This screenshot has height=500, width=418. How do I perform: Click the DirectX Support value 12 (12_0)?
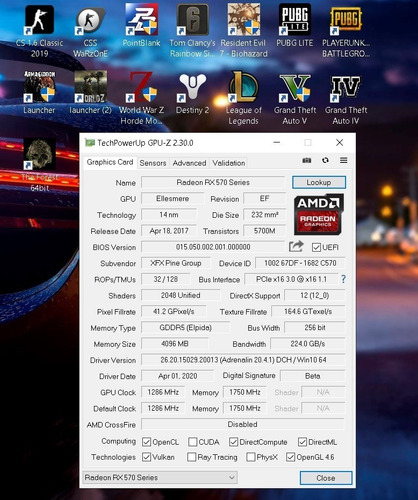tap(315, 295)
